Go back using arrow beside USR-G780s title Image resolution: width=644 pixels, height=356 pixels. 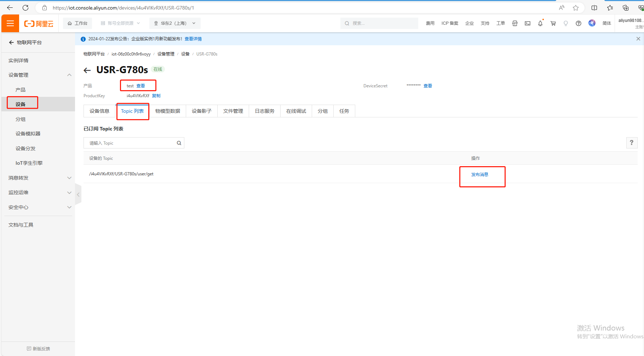click(87, 70)
